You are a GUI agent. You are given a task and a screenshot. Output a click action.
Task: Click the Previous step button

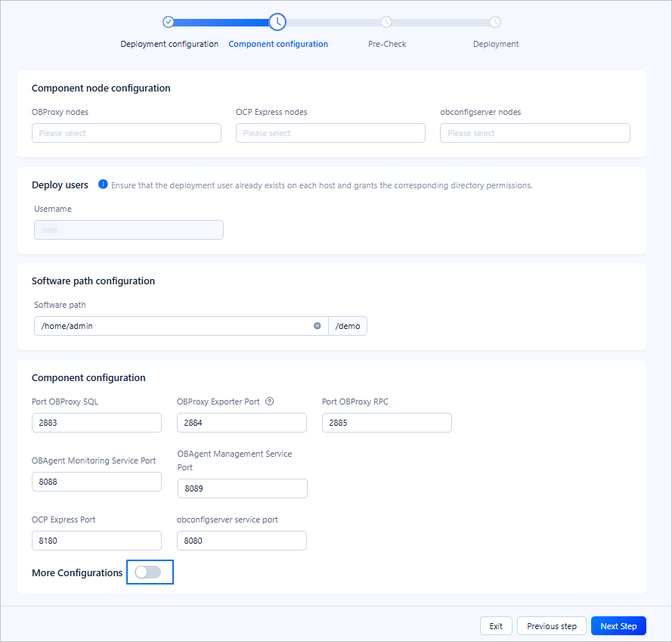551,626
